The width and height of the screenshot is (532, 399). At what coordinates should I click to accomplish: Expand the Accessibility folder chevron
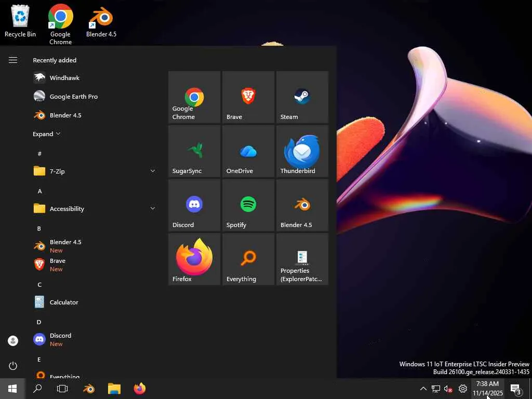point(153,208)
